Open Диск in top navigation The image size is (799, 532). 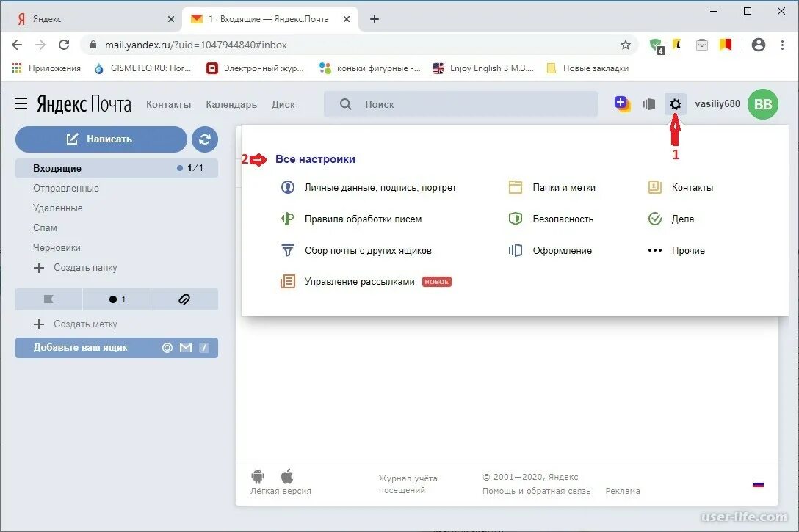pos(283,104)
